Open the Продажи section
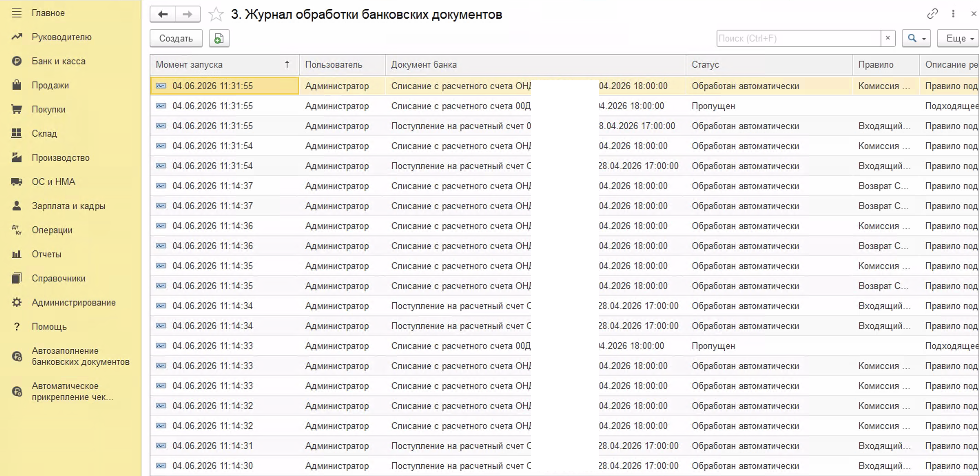Image resolution: width=980 pixels, height=476 pixels. pos(50,85)
